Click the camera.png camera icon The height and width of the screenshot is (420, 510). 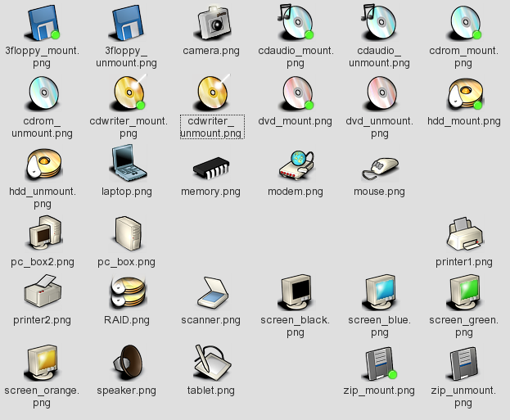[x=211, y=23]
